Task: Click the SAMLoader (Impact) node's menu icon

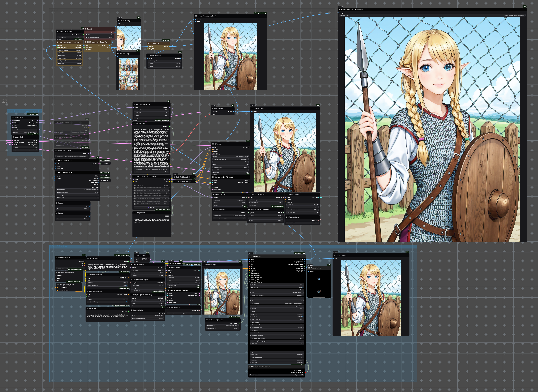Action: (x=207, y=320)
